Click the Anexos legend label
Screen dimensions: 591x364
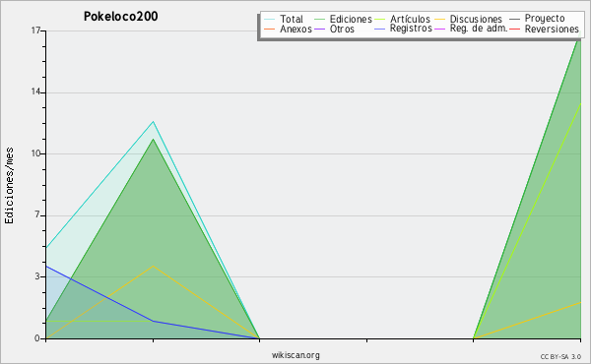pyautogui.click(x=295, y=29)
